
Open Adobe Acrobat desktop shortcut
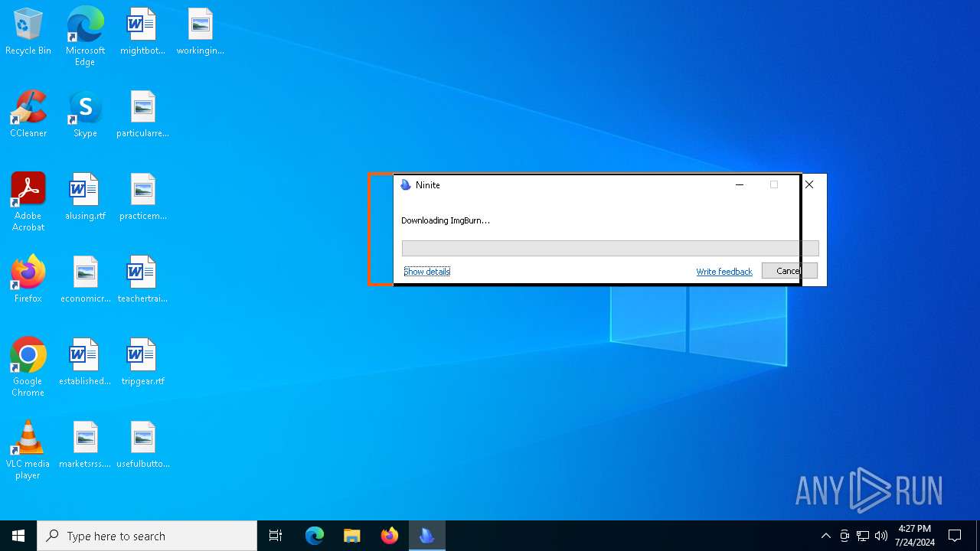28,202
